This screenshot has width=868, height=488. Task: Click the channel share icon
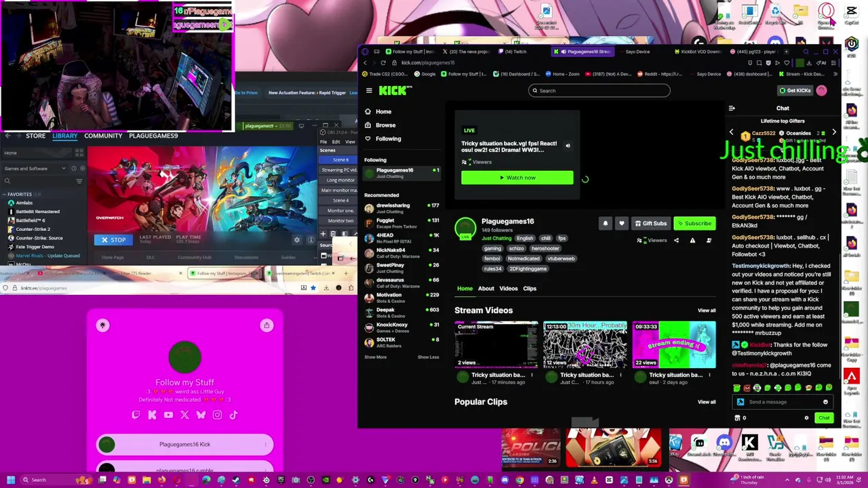(676, 241)
